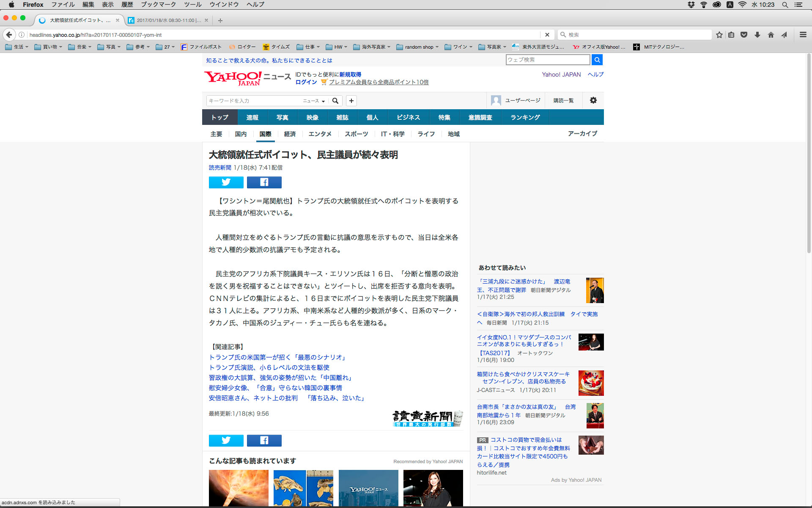This screenshot has height=508, width=812.
Task: Click the plus button beside keyword search
Action: [351, 101]
